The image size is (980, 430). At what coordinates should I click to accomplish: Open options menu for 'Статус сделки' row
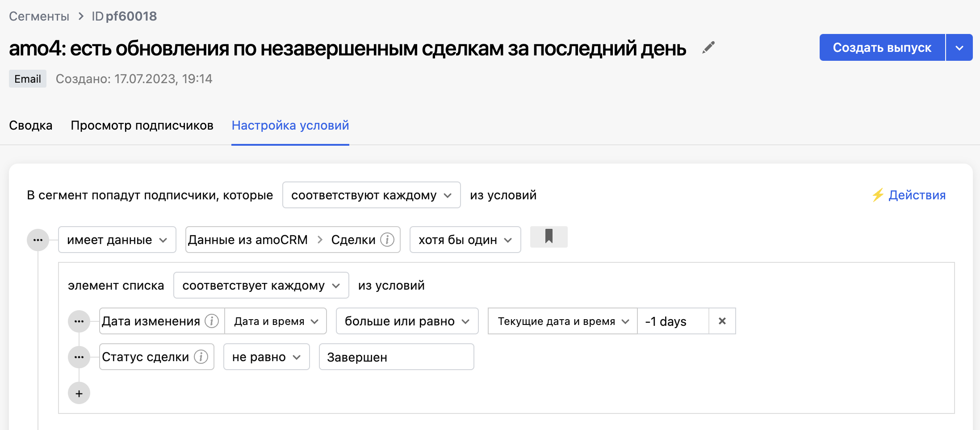[79, 357]
